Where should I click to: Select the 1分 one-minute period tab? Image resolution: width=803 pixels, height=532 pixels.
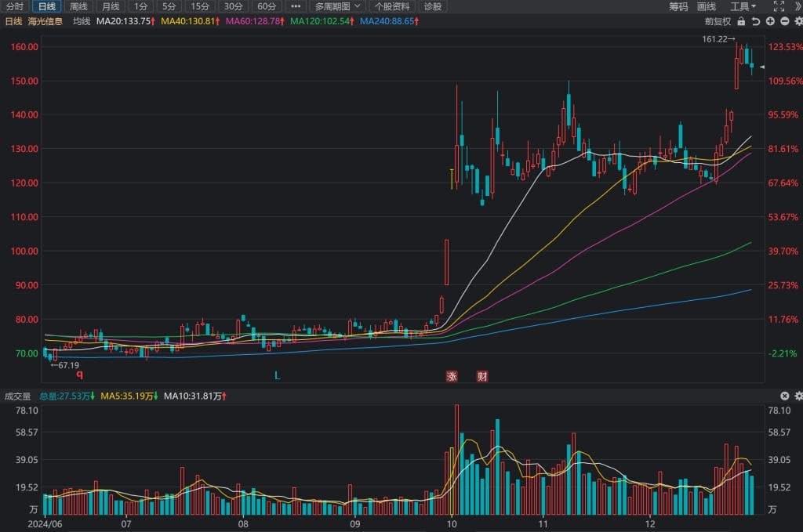(140, 6)
